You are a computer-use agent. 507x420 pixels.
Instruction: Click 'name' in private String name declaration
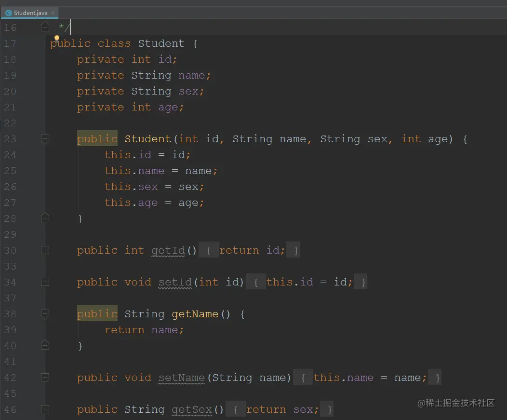point(192,75)
